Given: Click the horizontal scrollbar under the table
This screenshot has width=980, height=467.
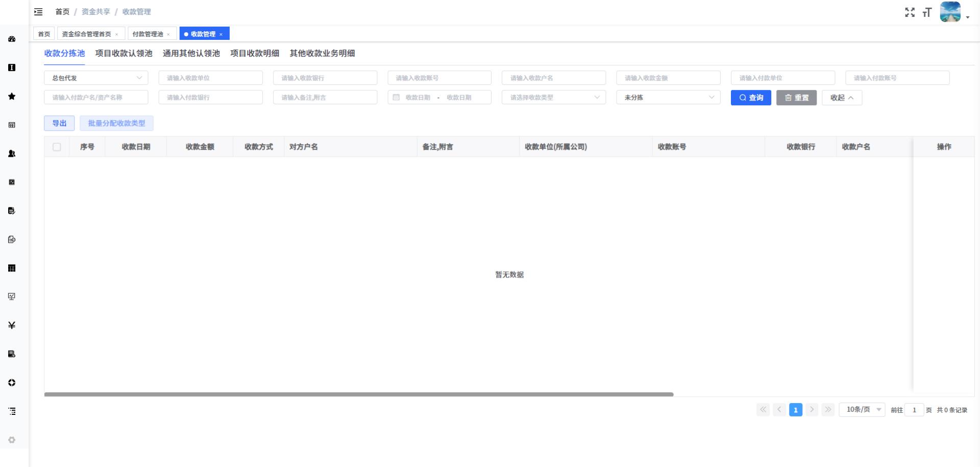Looking at the screenshot, I should tap(358, 394).
